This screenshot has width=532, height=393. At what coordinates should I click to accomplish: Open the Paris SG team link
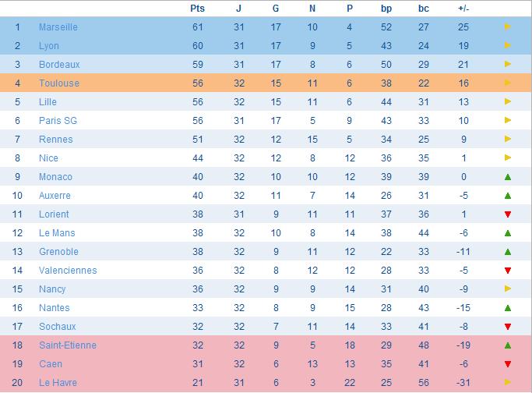click(x=58, y=121)
